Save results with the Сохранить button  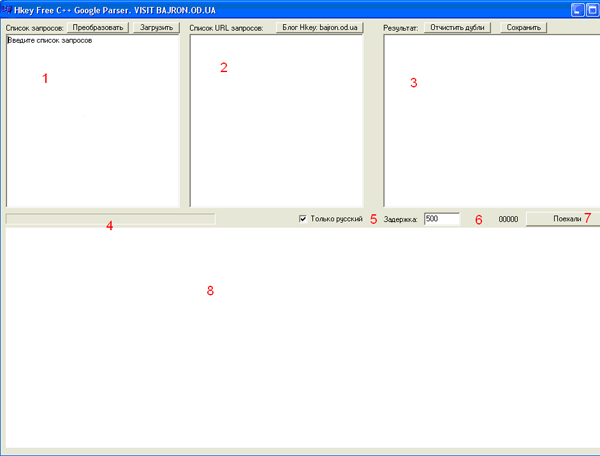[524, 27]
